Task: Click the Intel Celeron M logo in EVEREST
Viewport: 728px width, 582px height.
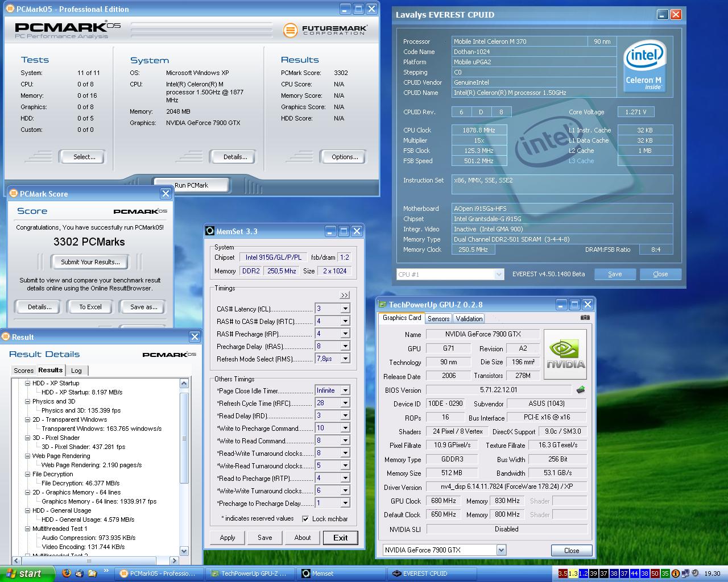Action: [644, 65]
